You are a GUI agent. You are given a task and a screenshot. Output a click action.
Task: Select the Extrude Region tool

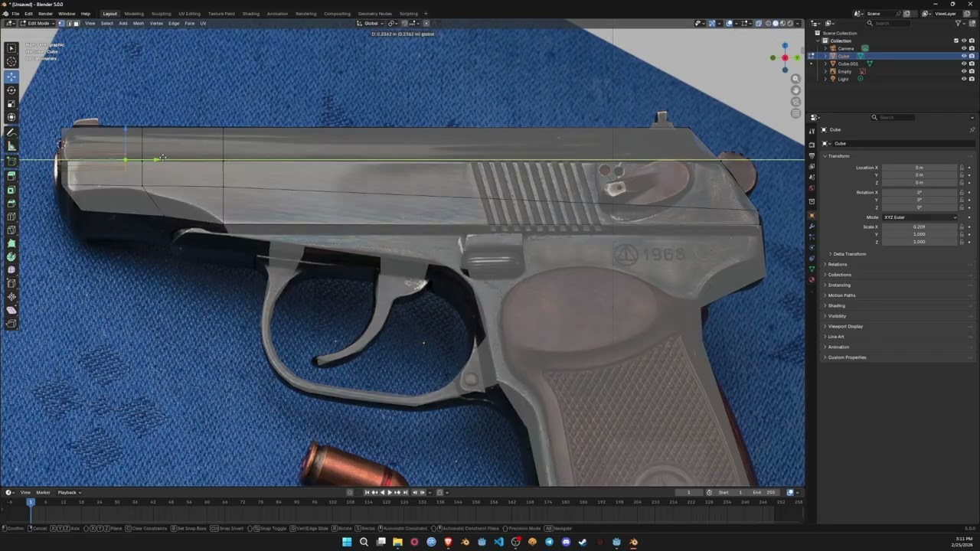11,176
